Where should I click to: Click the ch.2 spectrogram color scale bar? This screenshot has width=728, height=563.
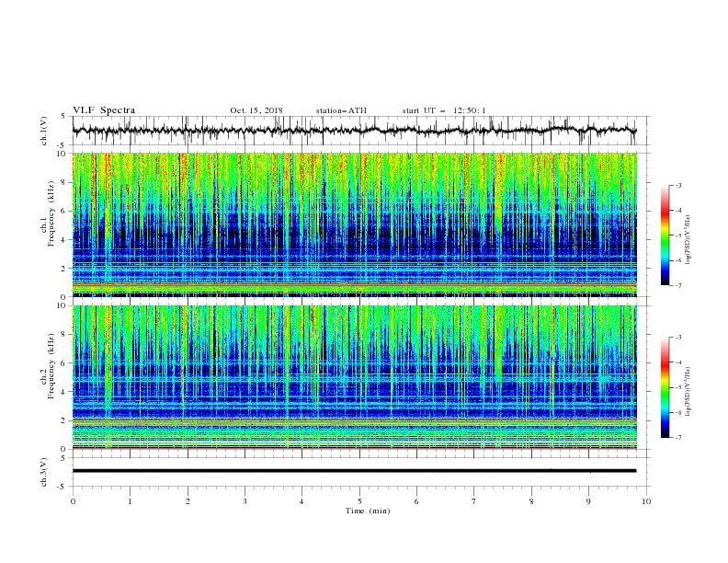click(665, 387)
